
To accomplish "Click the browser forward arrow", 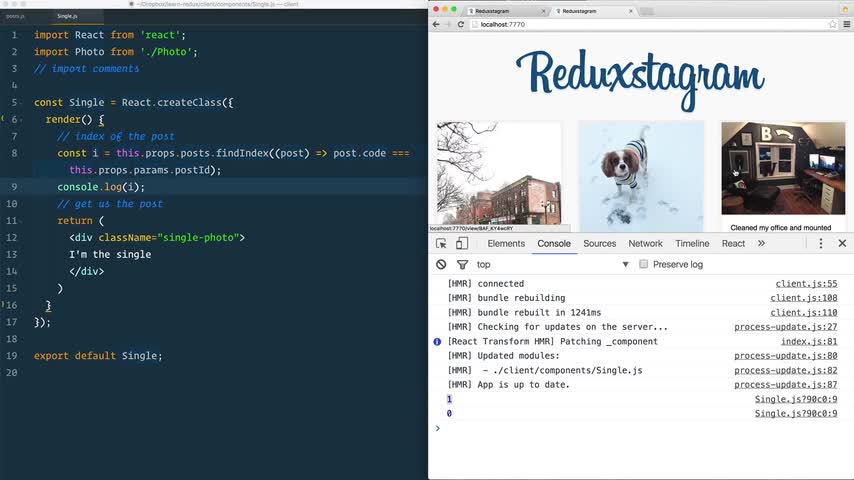I will pos(448,25).
